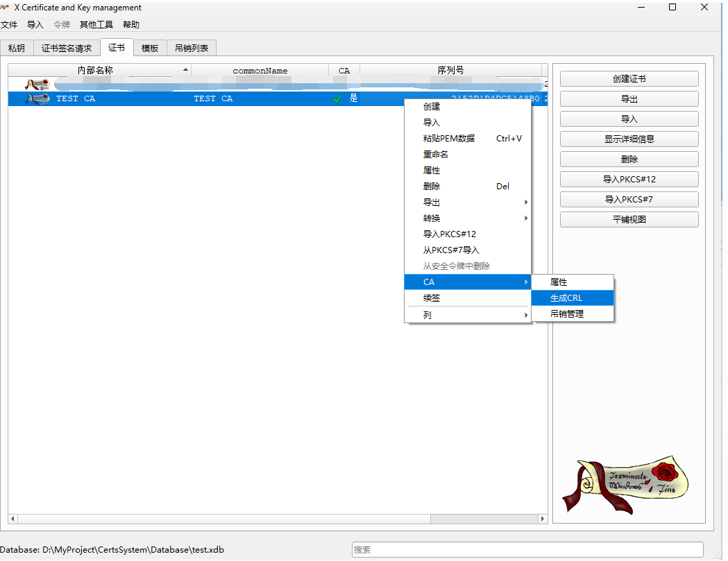Switch to the 私钥 tab
Screen dimensions: 728x561
[17, 48]
